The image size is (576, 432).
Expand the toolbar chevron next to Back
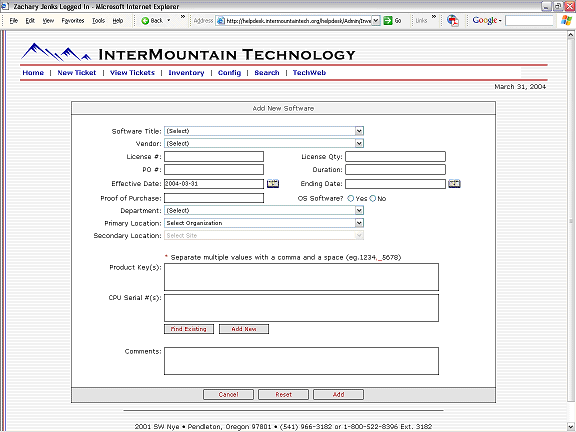tap(183, 17)
